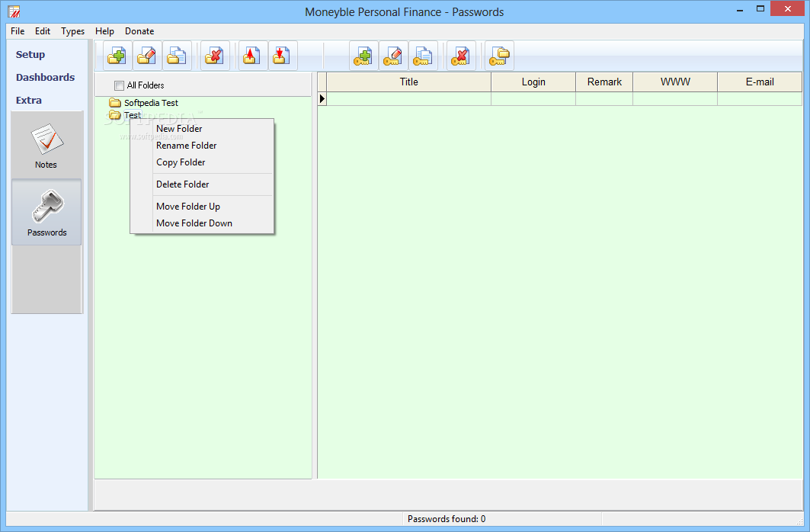This screenshot has height=532, width=810.
Task: Expand the Setup sidebar group
Action: point(30,54)
